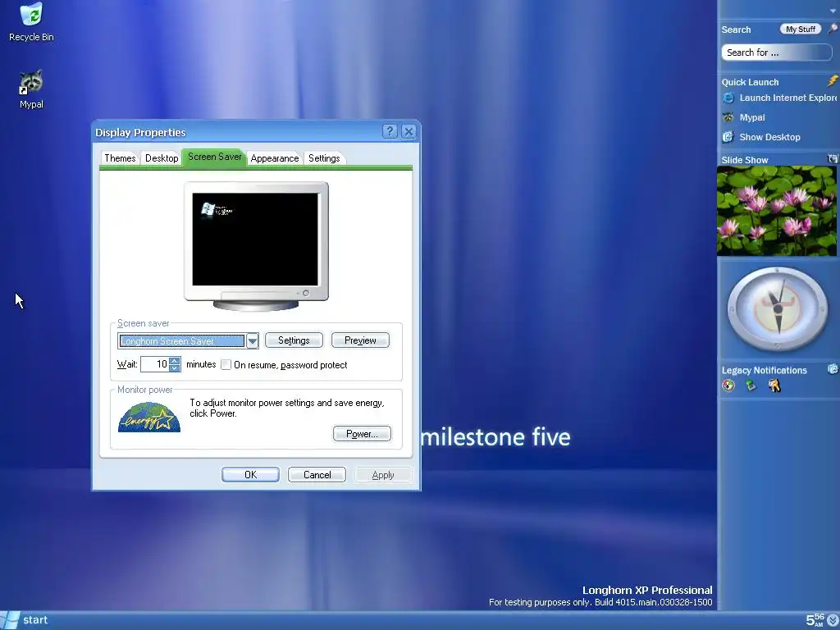Image resolution: width=840 pixels, height=630 pixels.
Task: Click the Quick Launch lightning bolt icon
Action: coord(833,81)
